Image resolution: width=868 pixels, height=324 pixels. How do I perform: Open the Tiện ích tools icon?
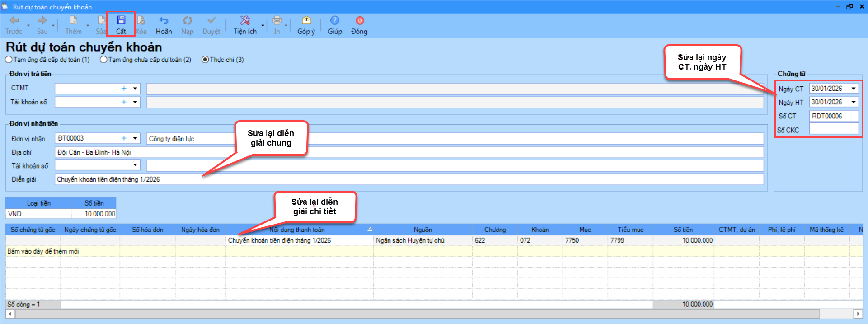[245, 20]
